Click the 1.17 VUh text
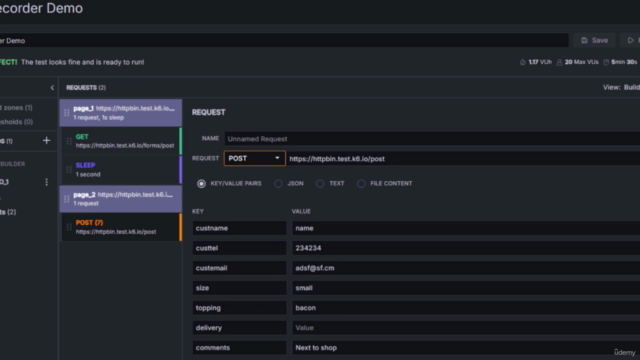Viewport: 640px width, 360px height. pyautogui.click(x=540, y=62)
